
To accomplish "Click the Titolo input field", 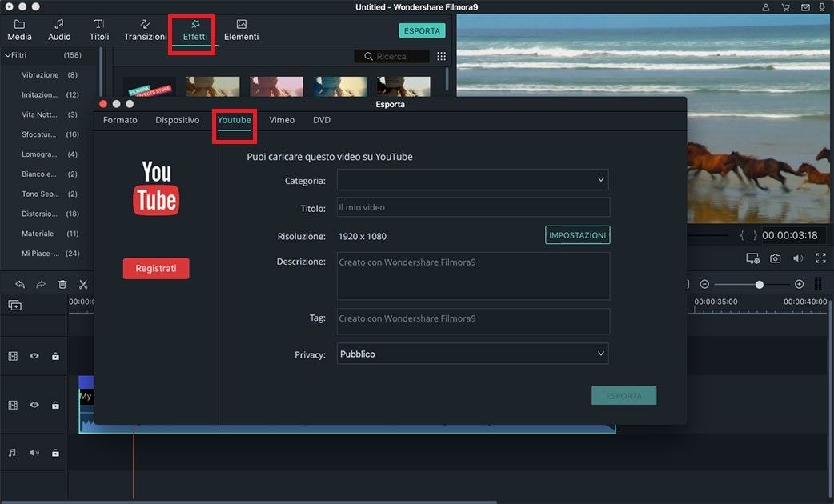I will point(473,207).
